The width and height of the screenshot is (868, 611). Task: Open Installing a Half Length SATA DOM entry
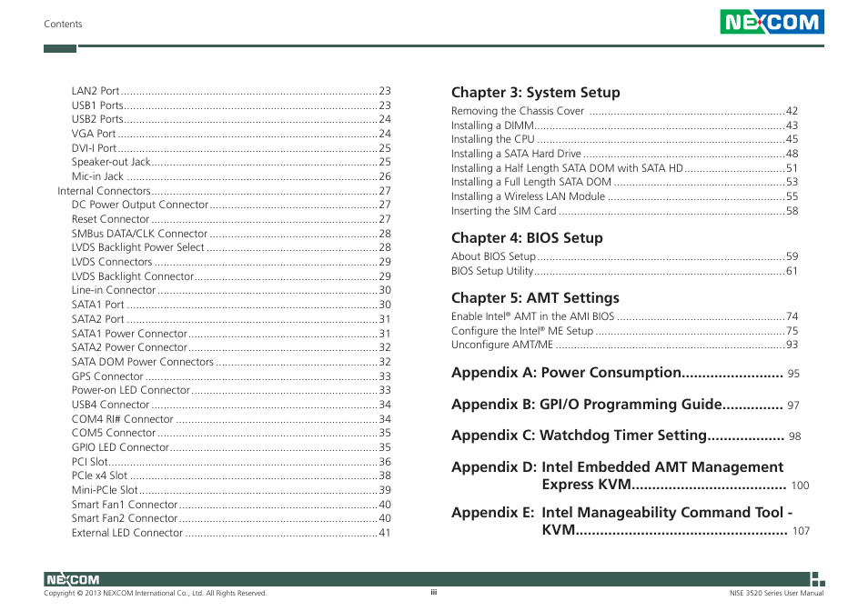click(624, 168)
